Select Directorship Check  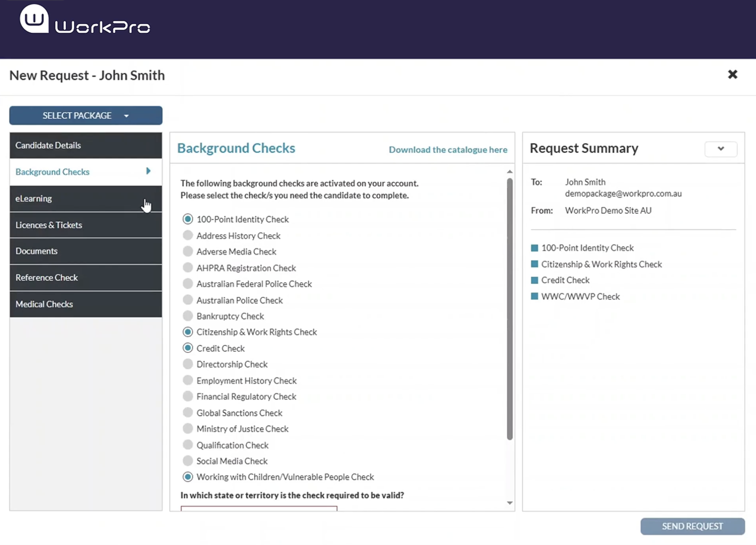point(188,364)
